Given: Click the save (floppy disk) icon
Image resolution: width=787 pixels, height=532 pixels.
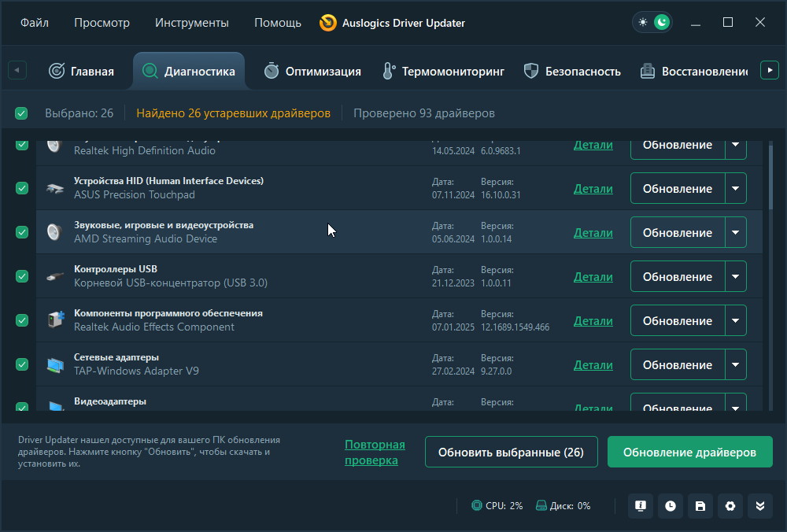Looking at the screenshot, I should click(x=700, y=506).
